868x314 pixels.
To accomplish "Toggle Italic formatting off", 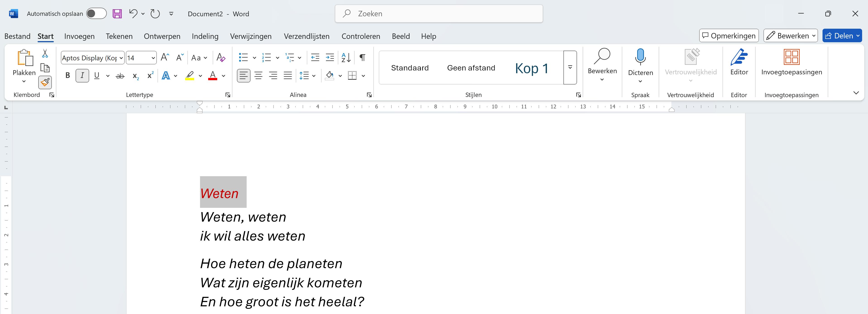I will tap(82, 75).
